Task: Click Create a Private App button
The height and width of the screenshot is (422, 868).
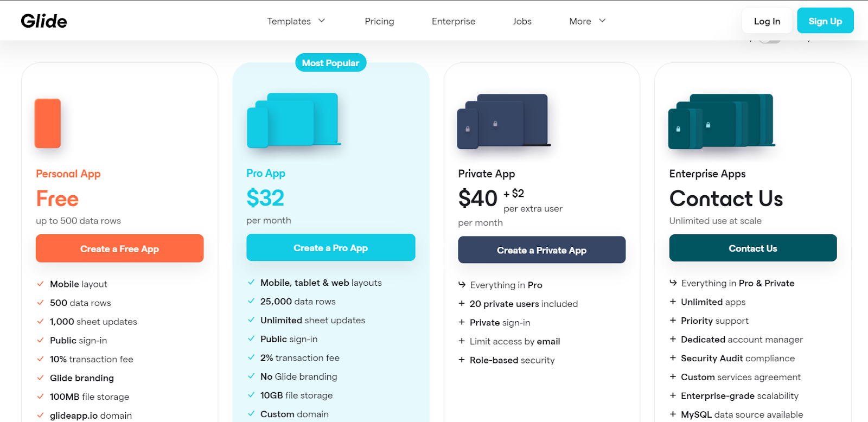Action: (x=541, y=250)
